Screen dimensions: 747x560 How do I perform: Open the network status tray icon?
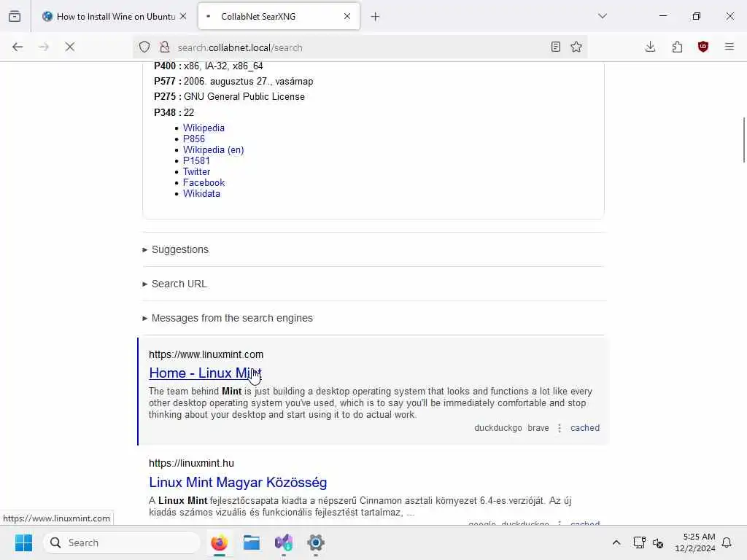click(639, 542)
